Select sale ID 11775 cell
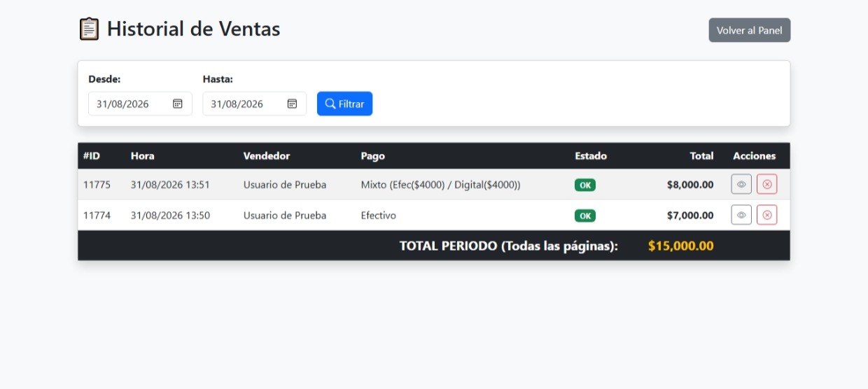Image resolution: width=868 pixels, height=389 pixels. 97,185
